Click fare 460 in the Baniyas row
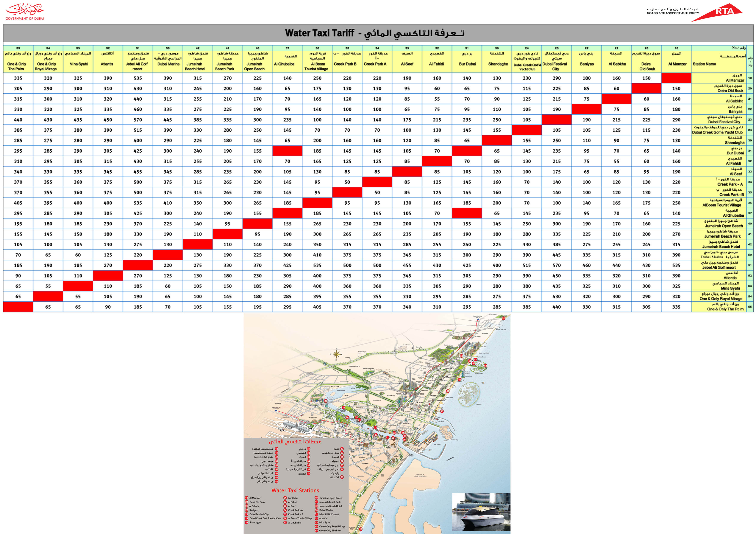756x534 pixels. pos(138,109)
